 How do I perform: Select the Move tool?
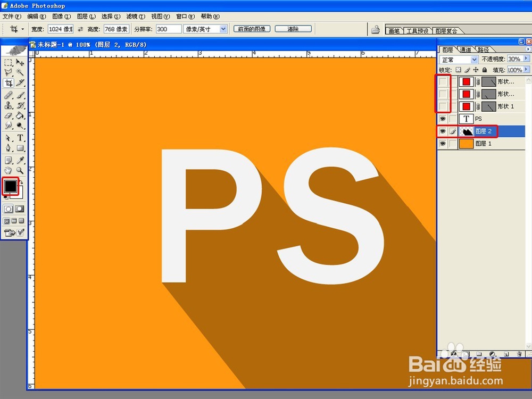[x=20, y=63]
